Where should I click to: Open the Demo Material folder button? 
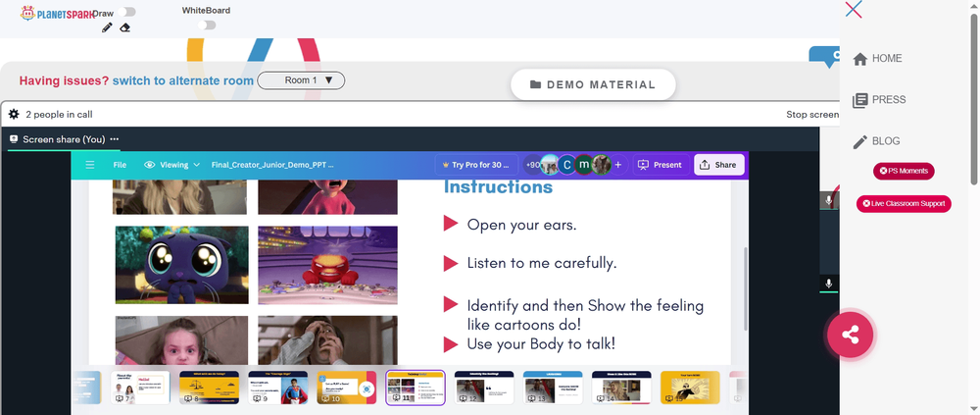pos(593,84)
